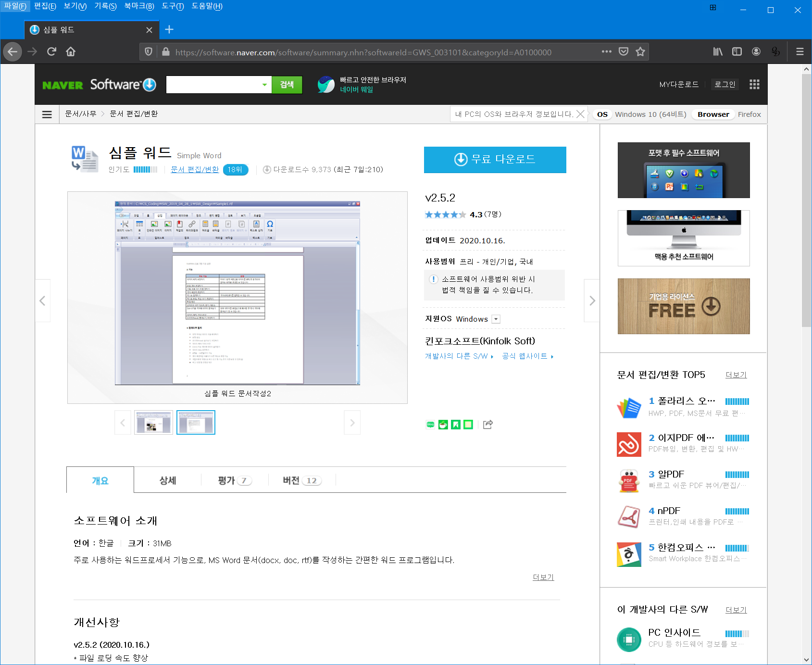The height and width of the screenshot is (665, 812).
Task: Switch to the 상세 tab
Action: 168,480
